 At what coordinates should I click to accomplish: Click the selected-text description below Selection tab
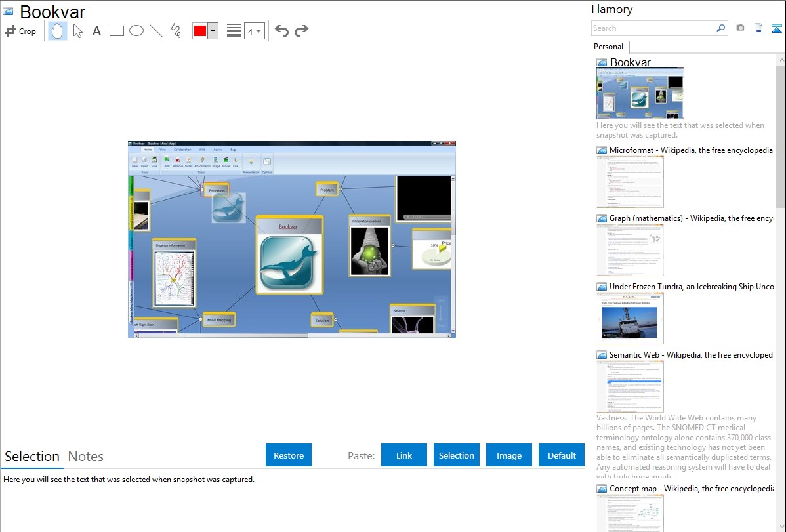click(x=129, y=480)
